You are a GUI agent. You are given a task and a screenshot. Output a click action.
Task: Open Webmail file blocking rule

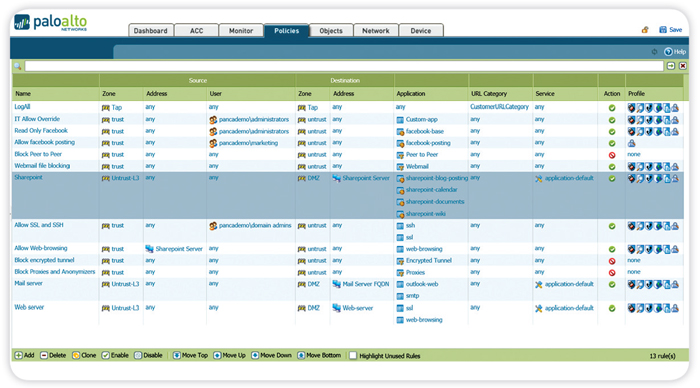coord(42,166)
